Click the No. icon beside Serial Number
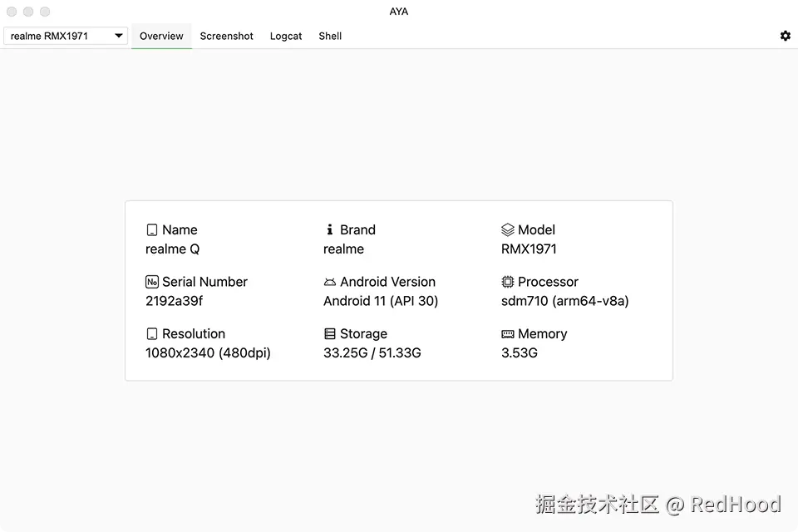The width and height of the screenshot is (798, 532). coord(151,282)
